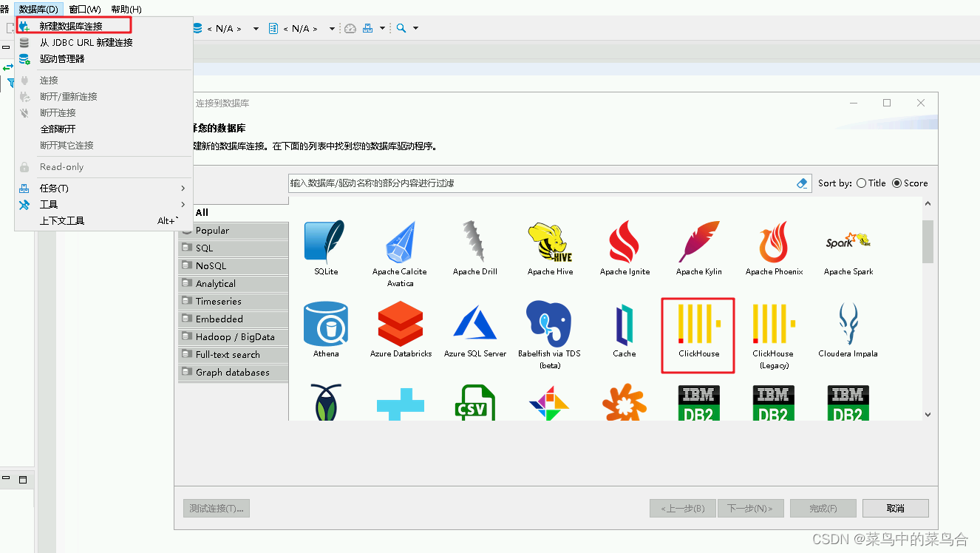This screenshot has height=553, width=980.
Task: Click the 取消 button
Action: point(896,508)
